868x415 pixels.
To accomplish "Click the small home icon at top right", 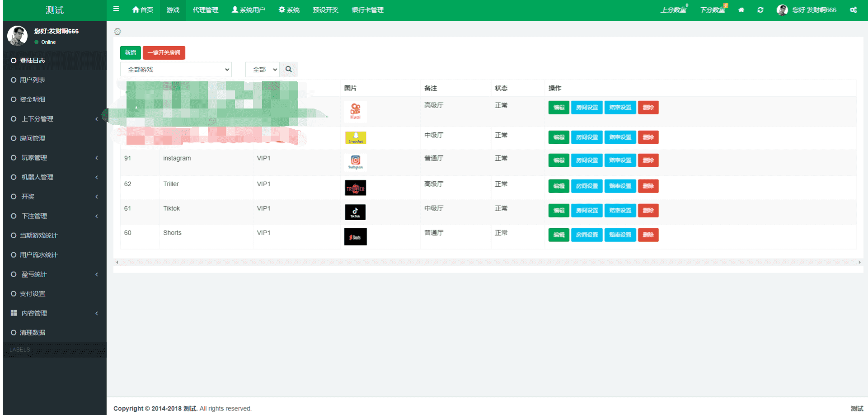I will (741, 10).
